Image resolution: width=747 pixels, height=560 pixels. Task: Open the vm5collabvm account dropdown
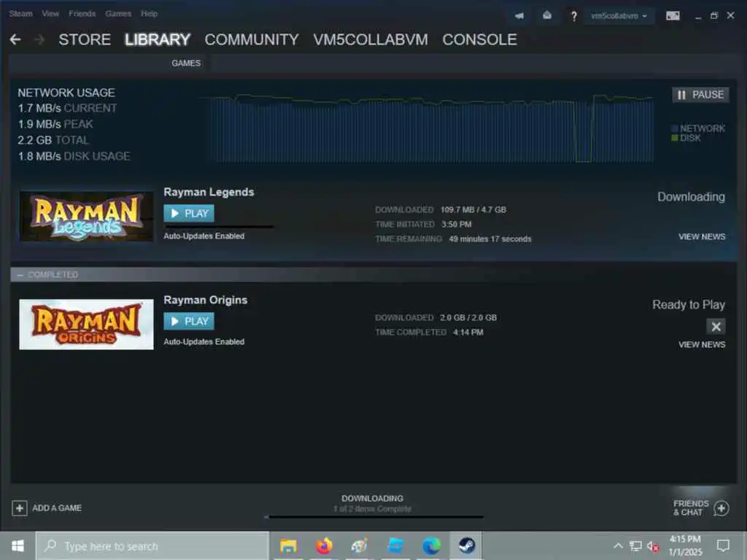(x=619, y=16)
